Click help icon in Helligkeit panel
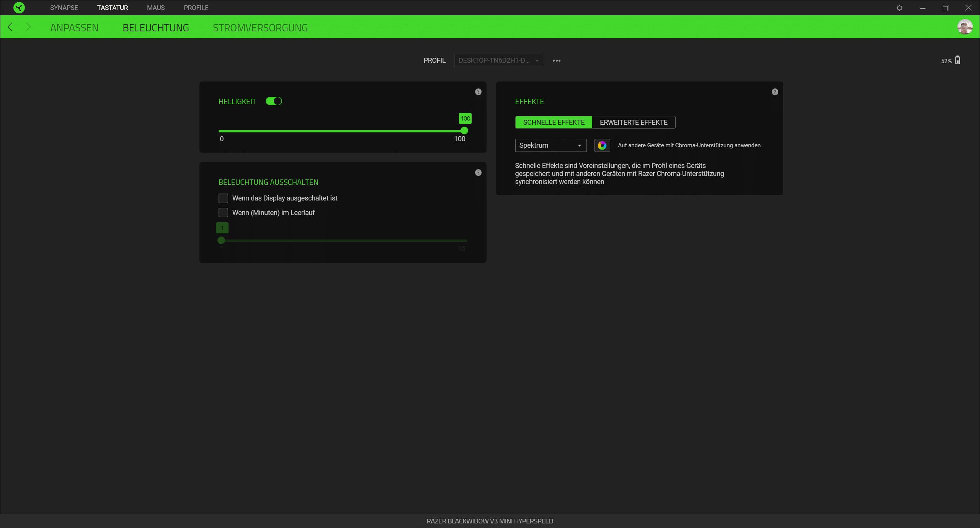The width and height of the screenshot is (980, 528). (478, 92)
